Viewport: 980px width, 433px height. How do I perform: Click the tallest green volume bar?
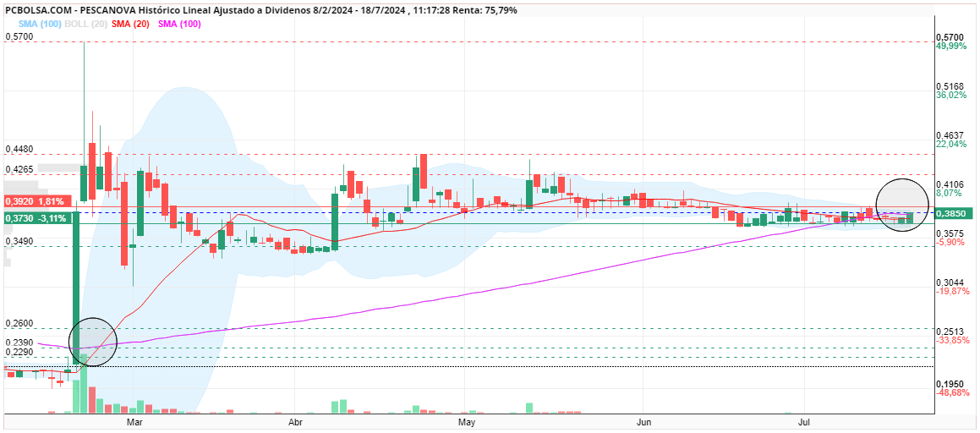coord(84,384)
